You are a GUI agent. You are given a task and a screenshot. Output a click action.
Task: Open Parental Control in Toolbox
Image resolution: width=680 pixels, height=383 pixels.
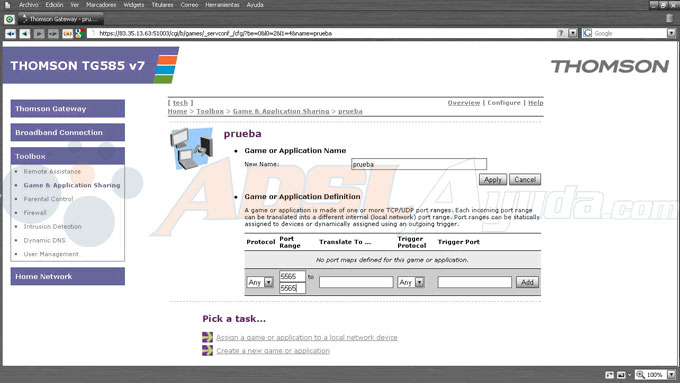pos(48,199)
